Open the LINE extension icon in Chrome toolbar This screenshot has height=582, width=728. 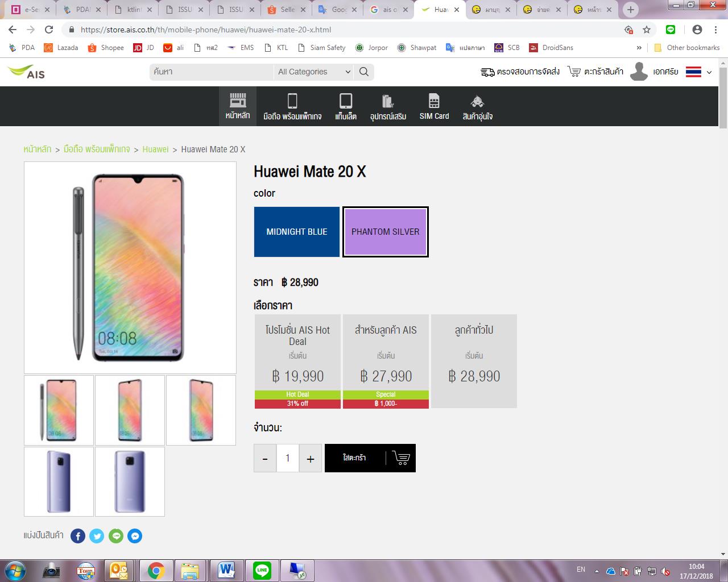pos(671,30)
